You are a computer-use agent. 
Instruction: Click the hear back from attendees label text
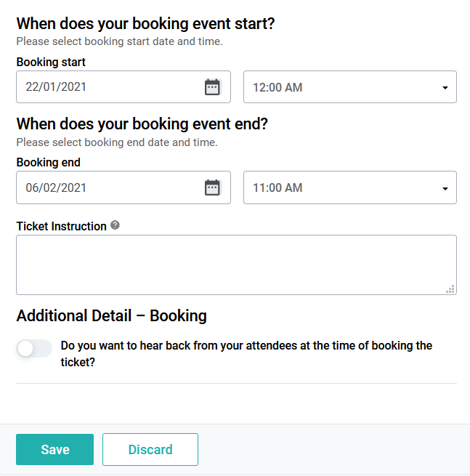coord(246,354)
